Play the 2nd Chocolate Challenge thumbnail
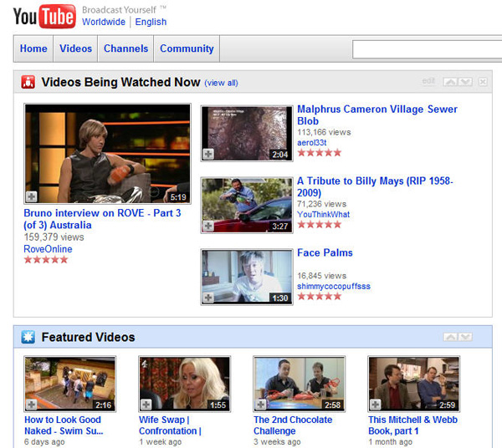The height and width of the screenshot is (448, 502). coord(300,384)
